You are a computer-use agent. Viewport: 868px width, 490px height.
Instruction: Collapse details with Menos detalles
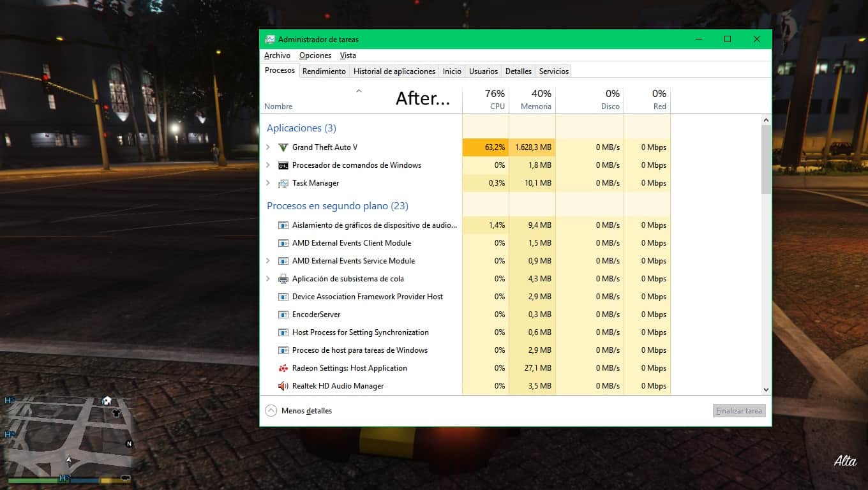pyautogui.click(x=299, y=411)
